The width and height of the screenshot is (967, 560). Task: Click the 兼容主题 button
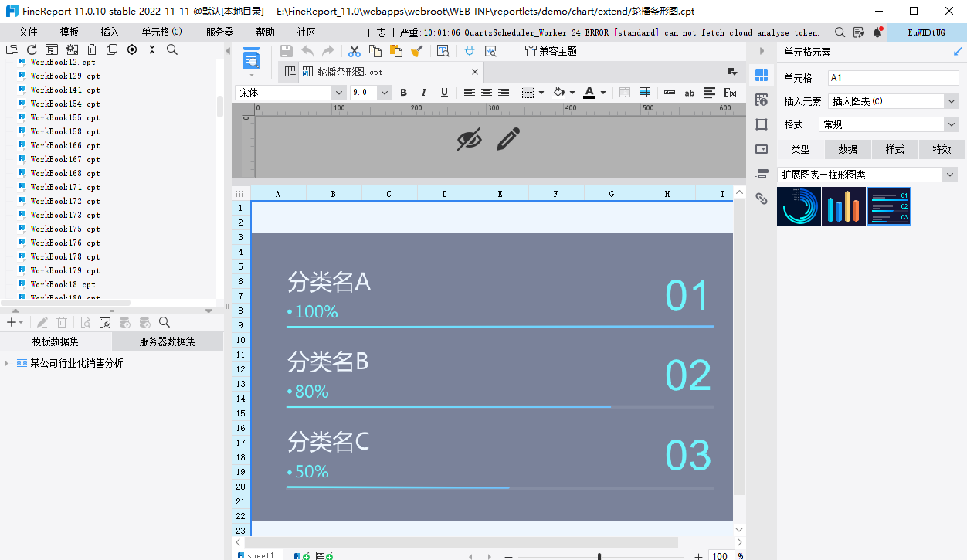(550, 51)
